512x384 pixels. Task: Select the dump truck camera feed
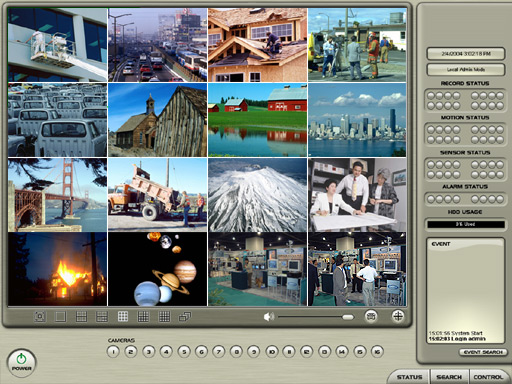157,195
